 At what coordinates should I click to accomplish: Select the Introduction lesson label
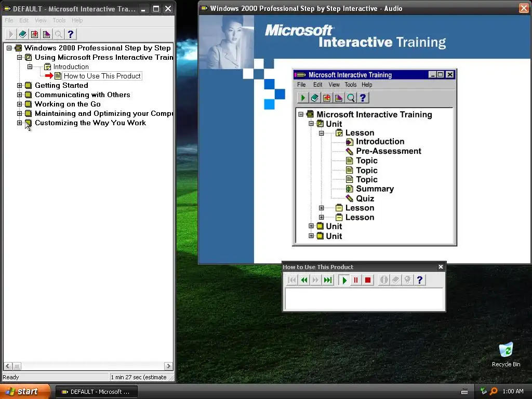71,66
